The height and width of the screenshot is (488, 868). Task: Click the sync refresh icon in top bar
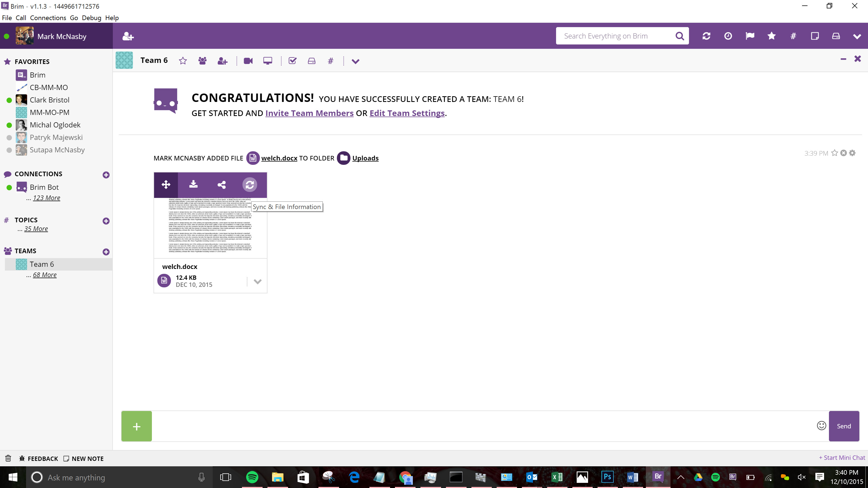coord(706,36)
